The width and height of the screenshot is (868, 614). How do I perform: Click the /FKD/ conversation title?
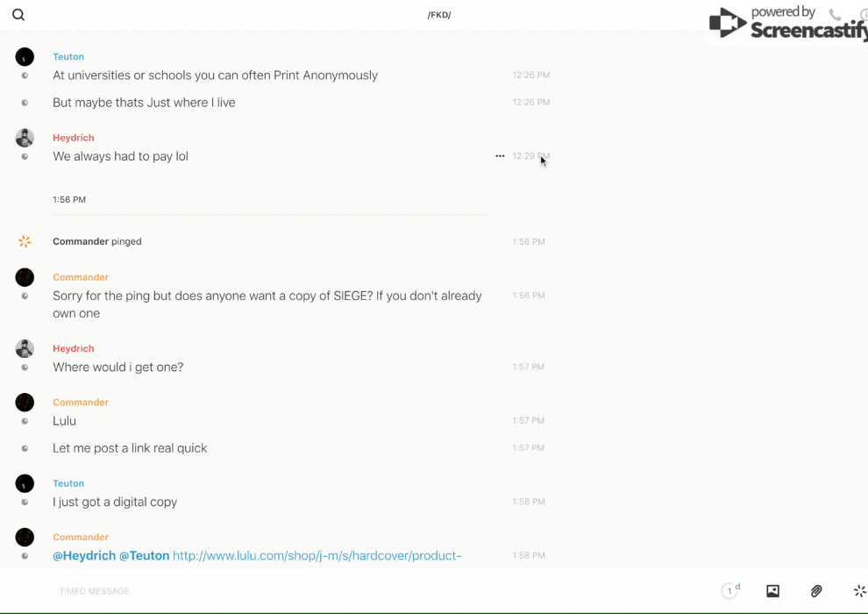click(x=439, y=15)
